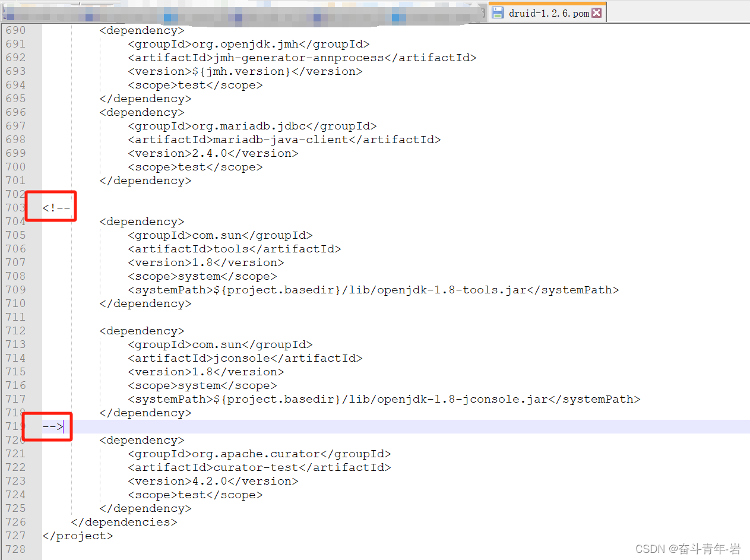
Task: Select line number 719 in the margin
Action: coord(15,426)
